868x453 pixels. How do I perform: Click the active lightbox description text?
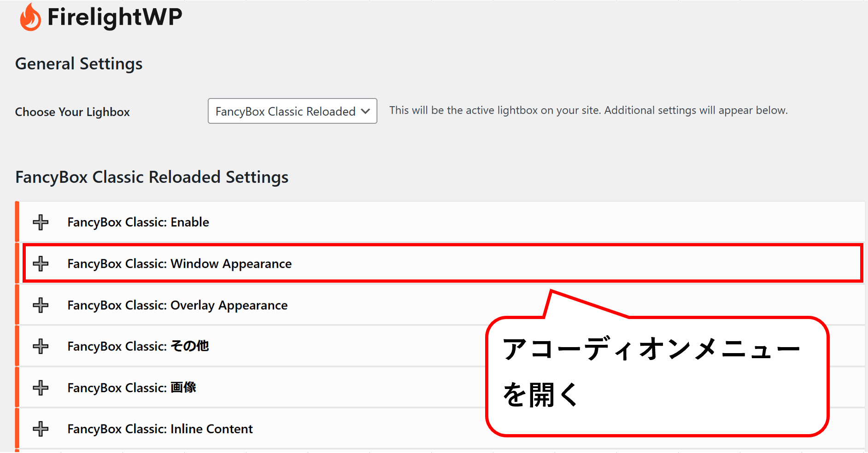pyautogui.click(x=588, y=110)
